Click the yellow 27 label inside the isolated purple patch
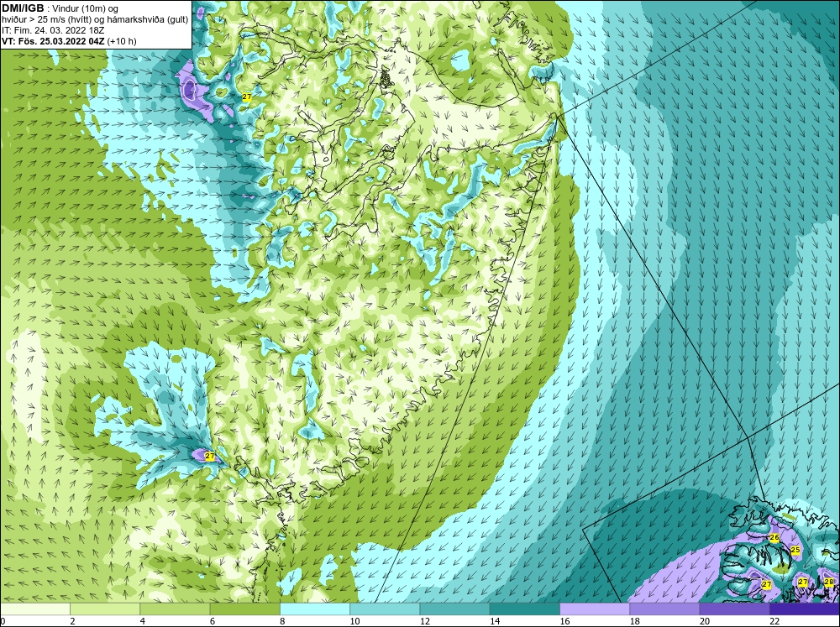This screenshot has width=840, height=627. [x=209, y=457]
